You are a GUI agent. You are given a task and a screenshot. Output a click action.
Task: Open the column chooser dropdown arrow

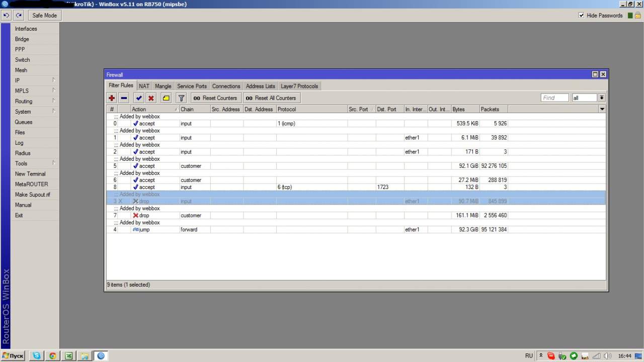602,109
